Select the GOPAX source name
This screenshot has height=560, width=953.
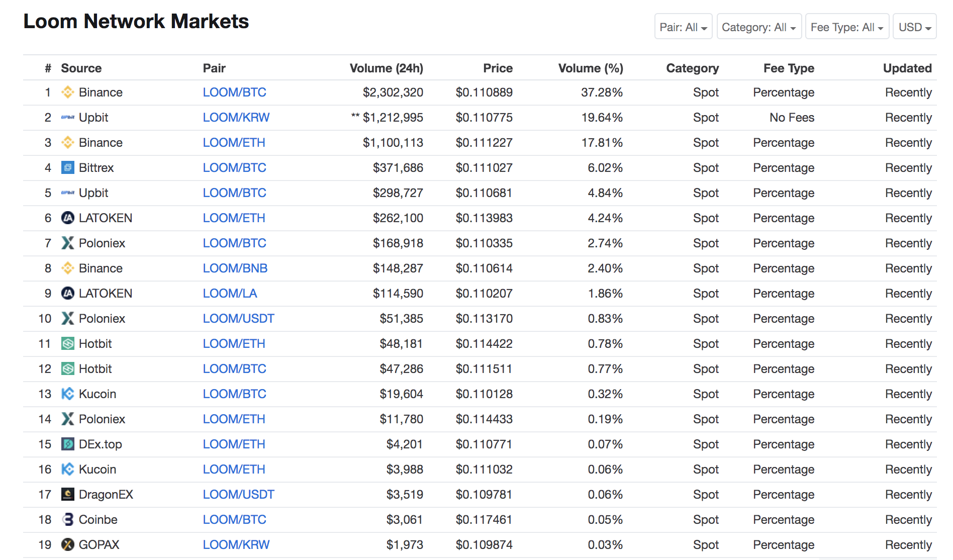click(99, 544)
